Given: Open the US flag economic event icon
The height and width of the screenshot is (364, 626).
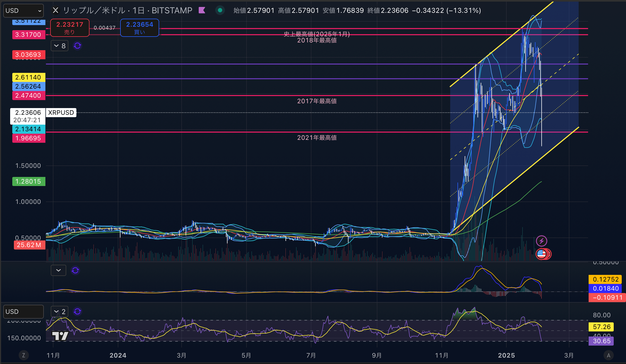Looking at the screenshot, I should [542, 254].
